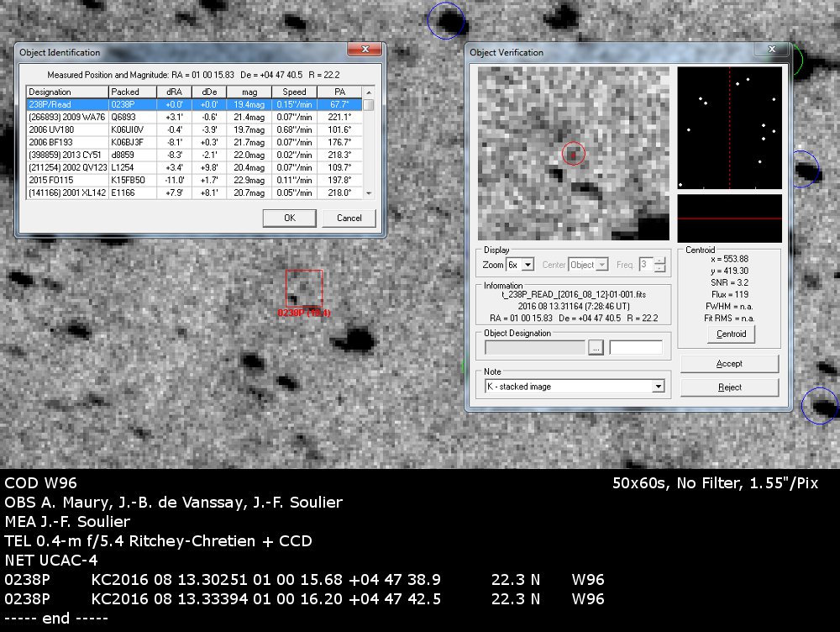Image resolution: width=840 pixels, height=632 pixels.
Task: Click the empty Object Designation text field
Action: (x=636, y=348)
